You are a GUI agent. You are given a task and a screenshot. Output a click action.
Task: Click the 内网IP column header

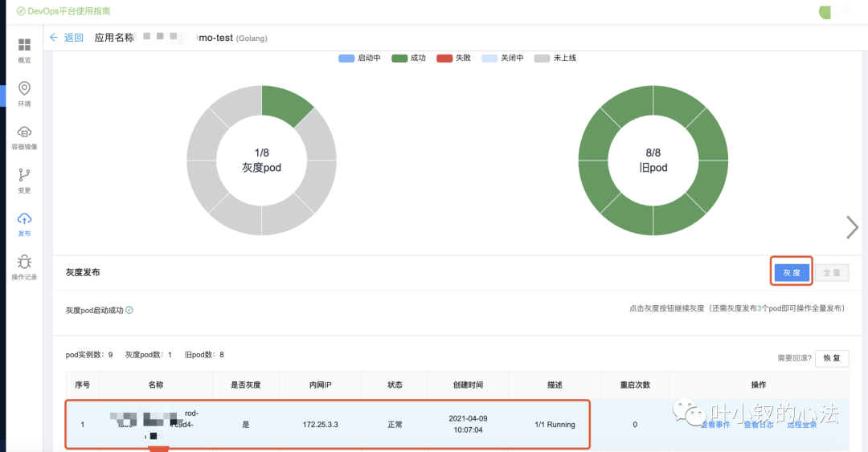(321, 385)
